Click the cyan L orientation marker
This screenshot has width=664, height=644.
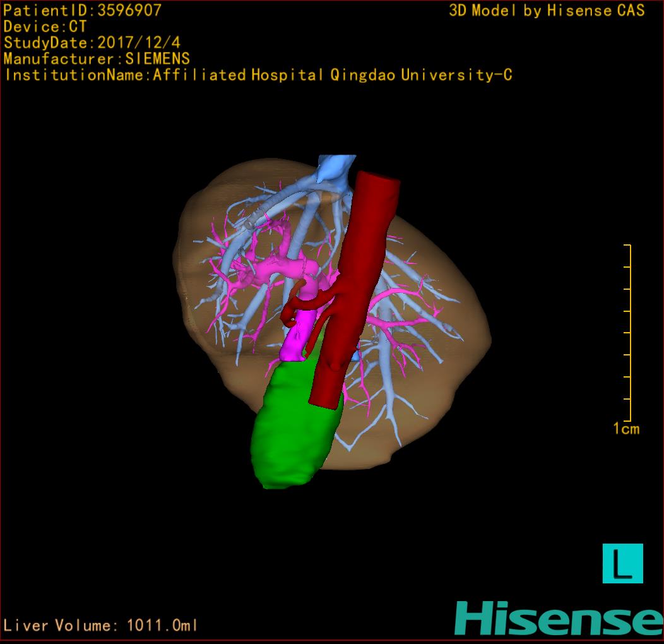[x=622, y=563]
